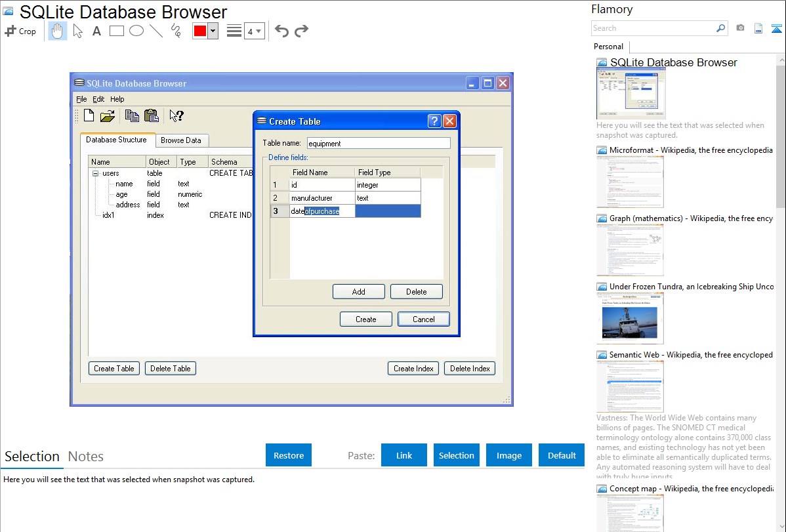Click the Restore button

coord(289,455)
